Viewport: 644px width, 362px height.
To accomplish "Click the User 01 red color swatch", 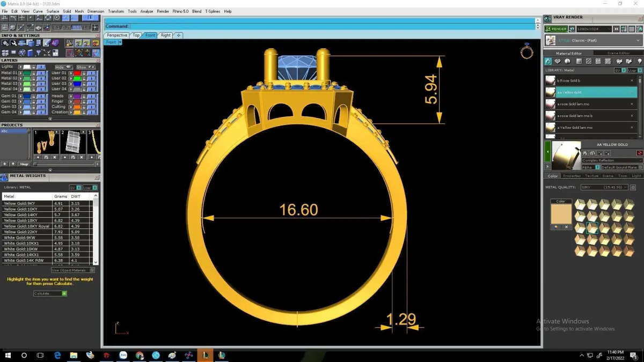I will tap(77, 73).
